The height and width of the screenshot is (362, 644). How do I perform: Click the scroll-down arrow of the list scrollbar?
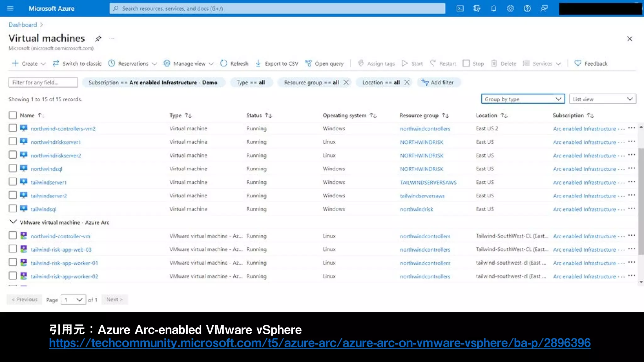click(x=641, y=282)
